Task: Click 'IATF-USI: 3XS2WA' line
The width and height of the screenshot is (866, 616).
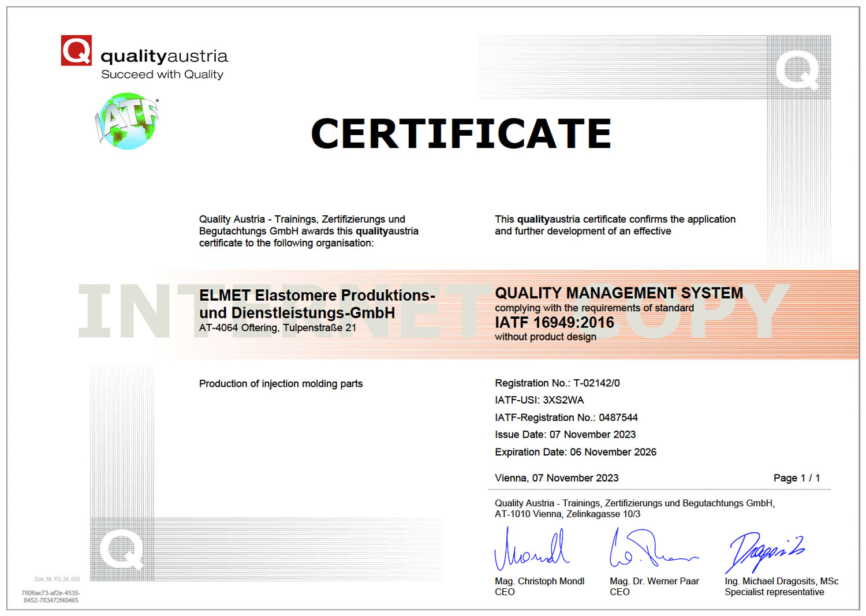Action: click(539, 400)
